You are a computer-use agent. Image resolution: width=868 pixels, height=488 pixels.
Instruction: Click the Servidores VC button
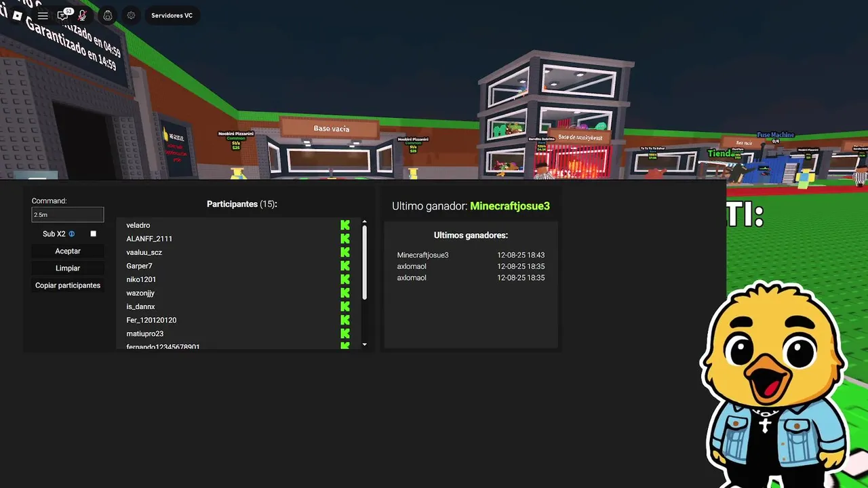click(172, 15)
